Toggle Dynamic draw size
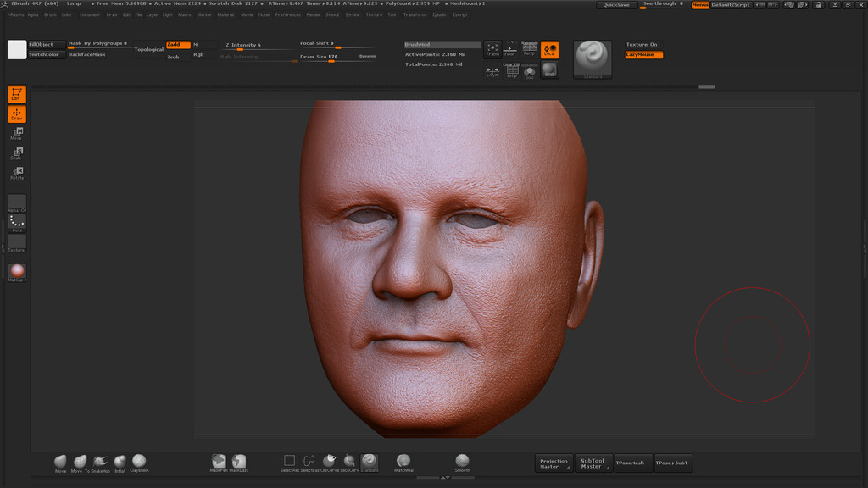 (x=368, y=56)
